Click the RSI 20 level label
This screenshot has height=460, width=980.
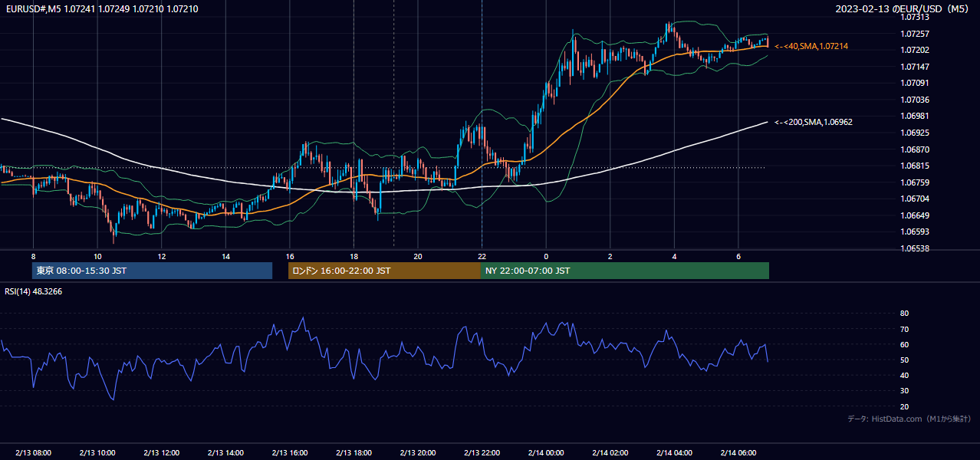(x=904, y=406)
